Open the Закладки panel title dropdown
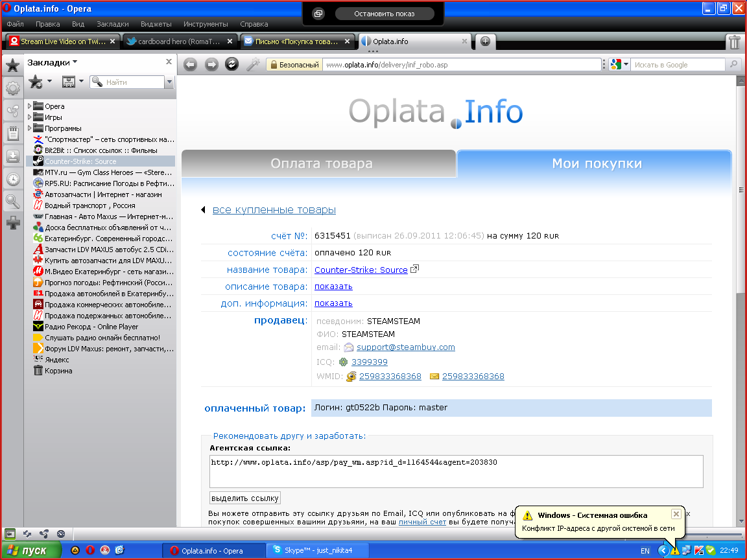This screenshot has height=560, width=747. 52,62
